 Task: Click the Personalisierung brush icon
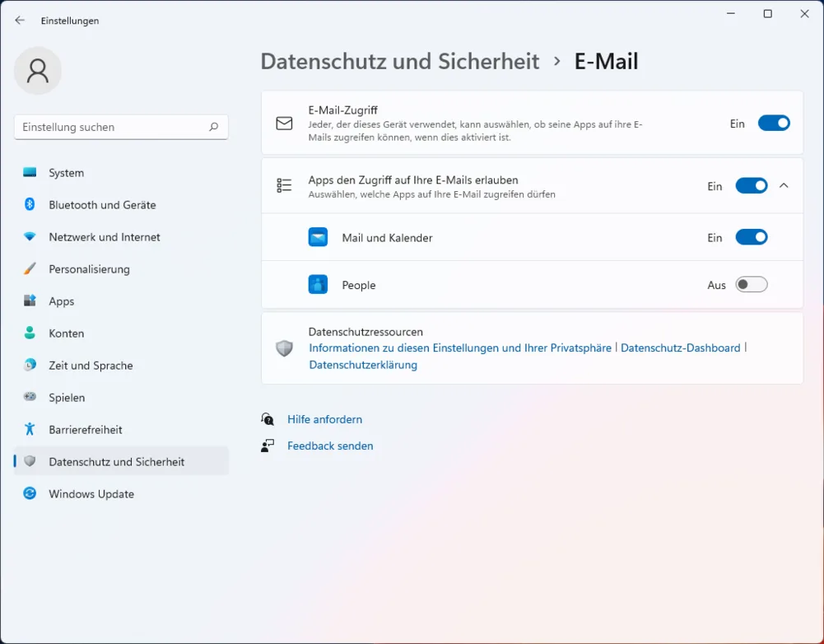(30, 268)
